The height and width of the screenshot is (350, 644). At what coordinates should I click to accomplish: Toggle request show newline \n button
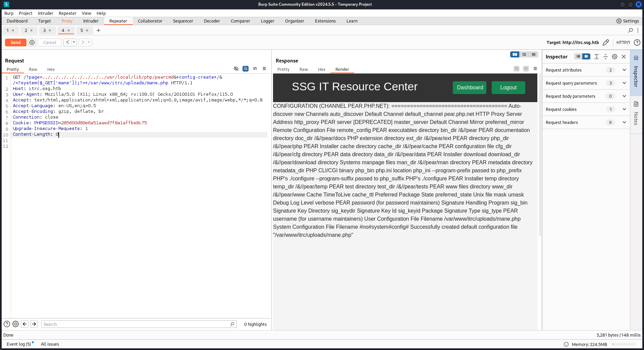click(255, 69)
